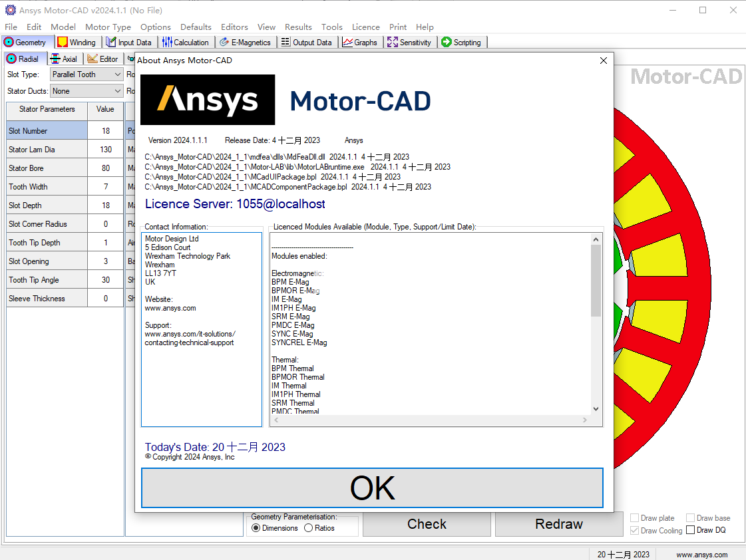Click modules list horizontal scroll left arrow
746x560 pixels.
point(276,420)
